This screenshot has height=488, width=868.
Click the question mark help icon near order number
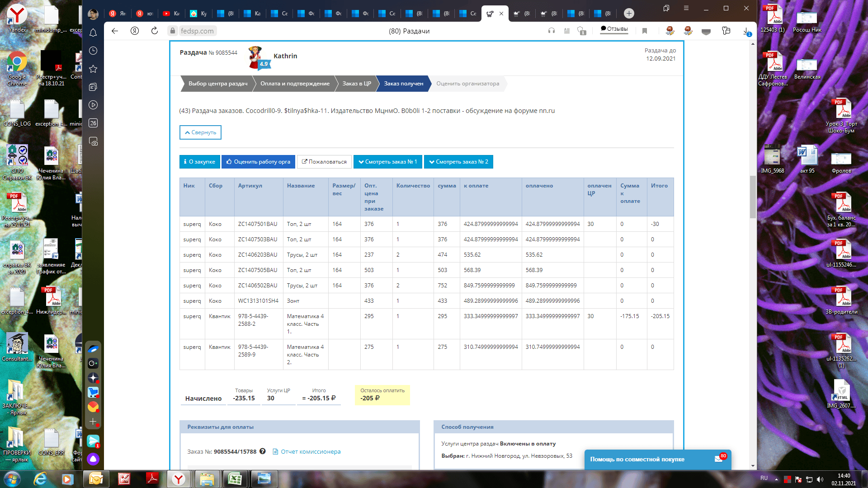tap(262, 451)
